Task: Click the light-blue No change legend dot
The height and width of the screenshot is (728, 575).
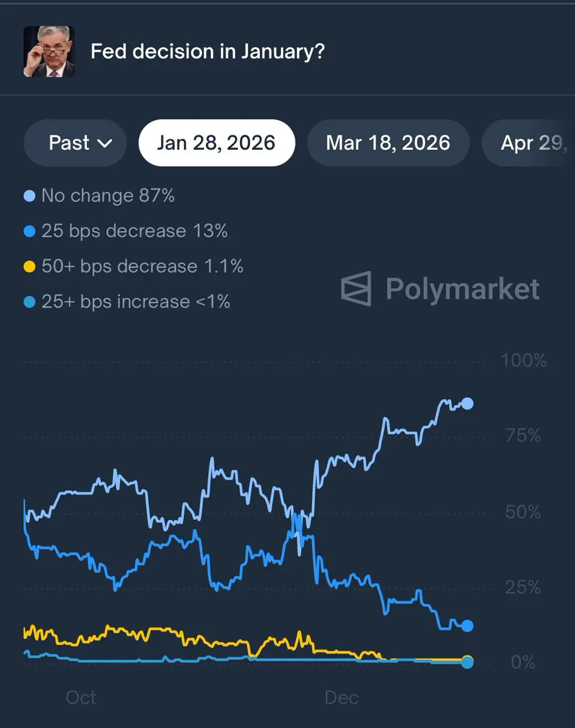Action: click(29, 197)
